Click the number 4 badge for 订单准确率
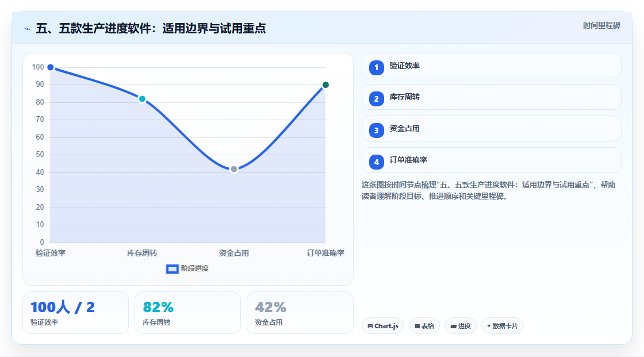The image size is (644, 357). (376, 162)
